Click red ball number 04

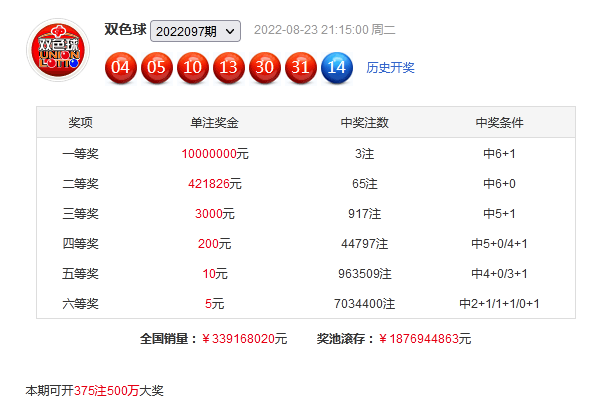(x=120, y=68)
